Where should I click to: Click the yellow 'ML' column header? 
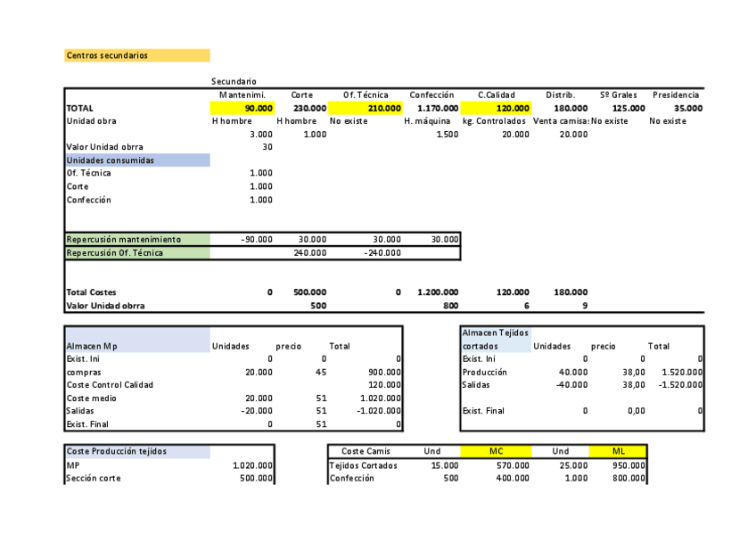click(x=618, y=451)
